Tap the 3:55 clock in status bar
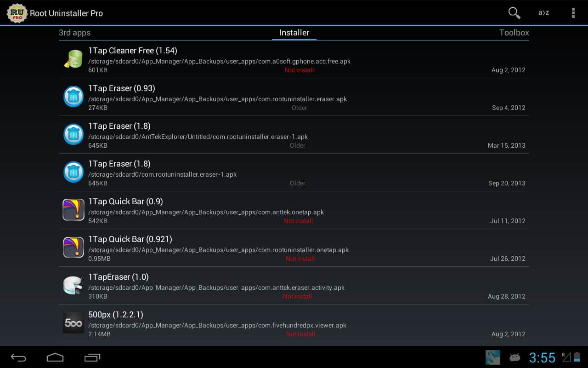 (x=542, y=357)
